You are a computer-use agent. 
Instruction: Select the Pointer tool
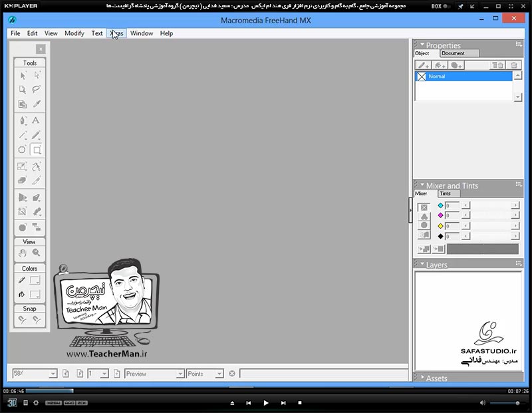coord(23,75)
